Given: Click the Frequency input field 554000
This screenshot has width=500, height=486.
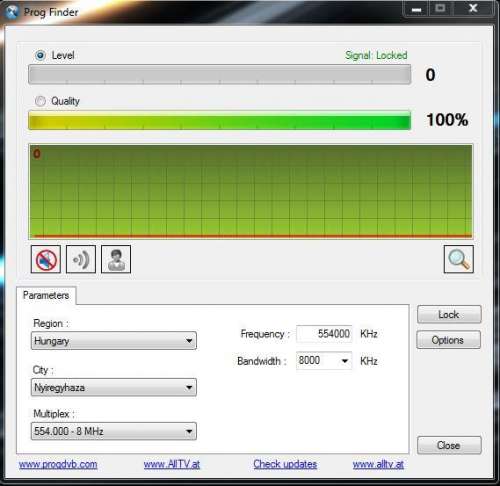Looking at the screenshot, I should coord(324,334).
